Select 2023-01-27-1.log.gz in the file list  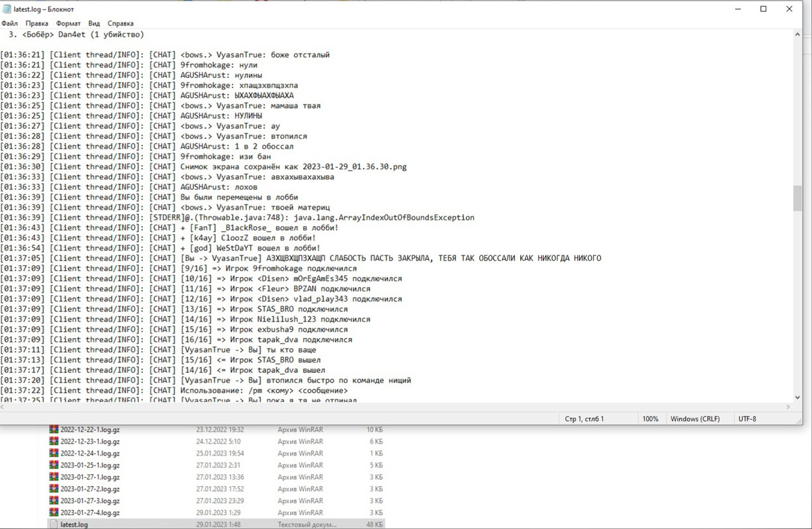90,477
